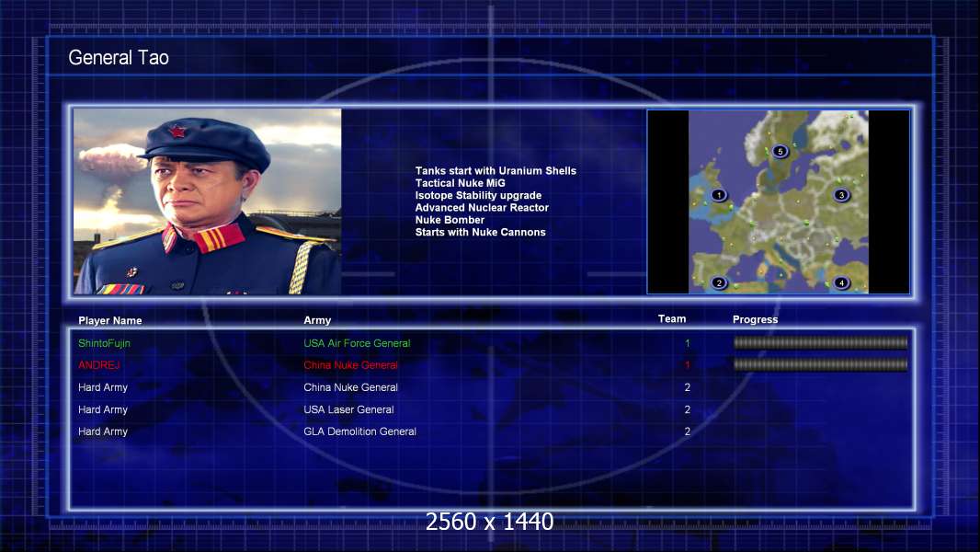
Task: Click start position marker 2 on the map
Action: coord(719,282)
